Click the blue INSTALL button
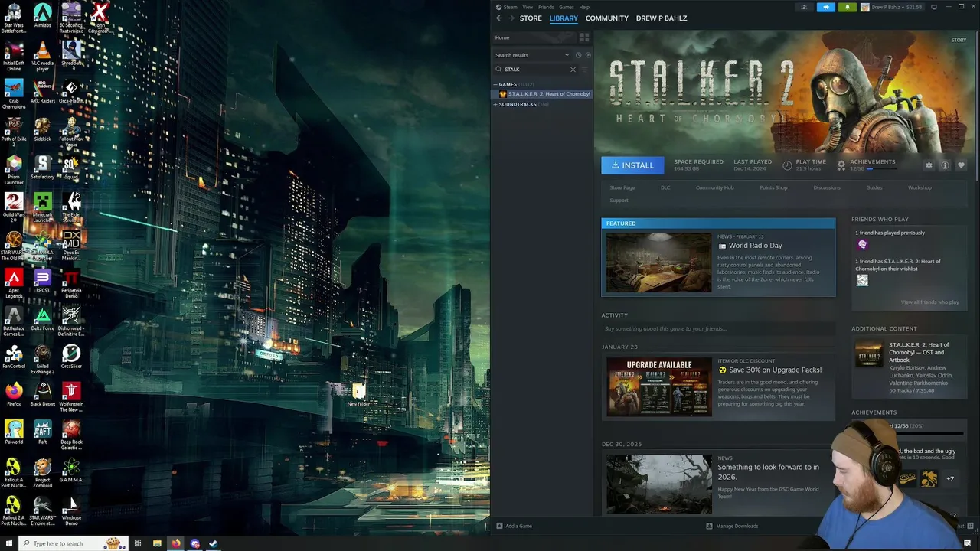Image resolution: width=980 pixels, height=551 pixels. [x=632, y=165]
